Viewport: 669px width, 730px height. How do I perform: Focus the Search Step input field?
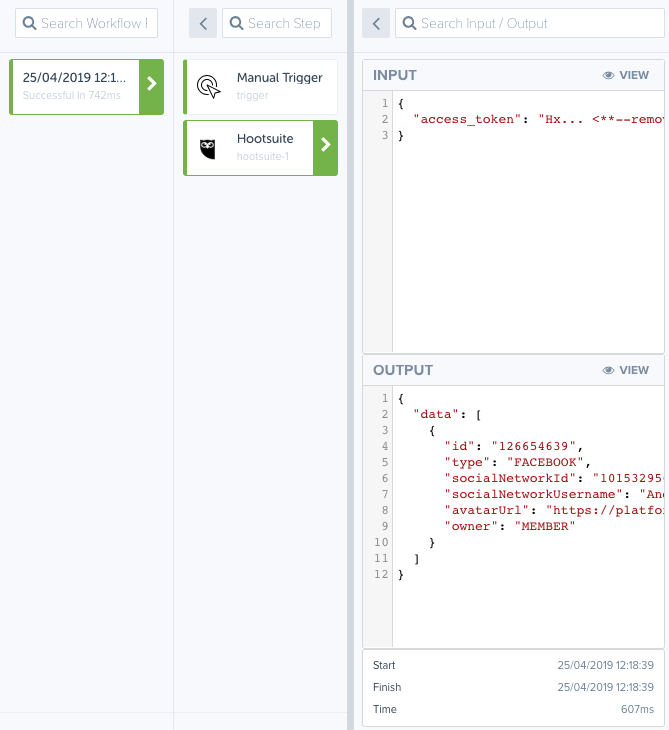(x=284, y=23)
